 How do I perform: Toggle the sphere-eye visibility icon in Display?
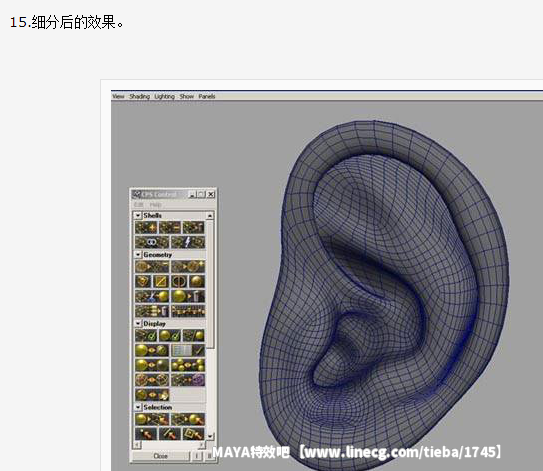pyautogui.click(x=152, y=350)
